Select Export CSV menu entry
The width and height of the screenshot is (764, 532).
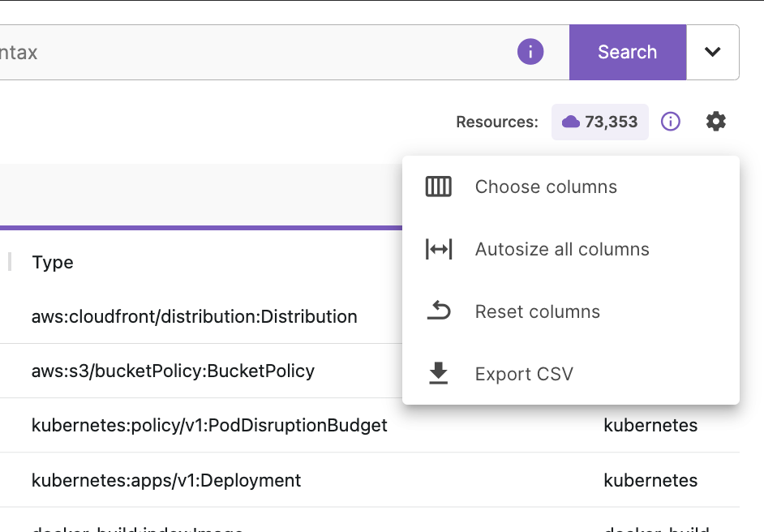pos(570,374)
